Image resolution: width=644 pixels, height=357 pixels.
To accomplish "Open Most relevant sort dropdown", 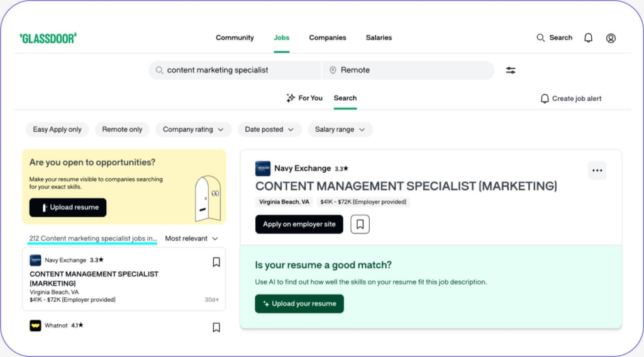I will click(191, 239).
